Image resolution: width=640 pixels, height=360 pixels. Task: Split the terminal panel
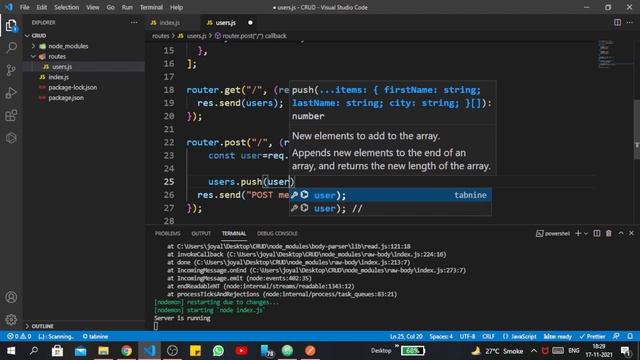[x=597, y=233]
